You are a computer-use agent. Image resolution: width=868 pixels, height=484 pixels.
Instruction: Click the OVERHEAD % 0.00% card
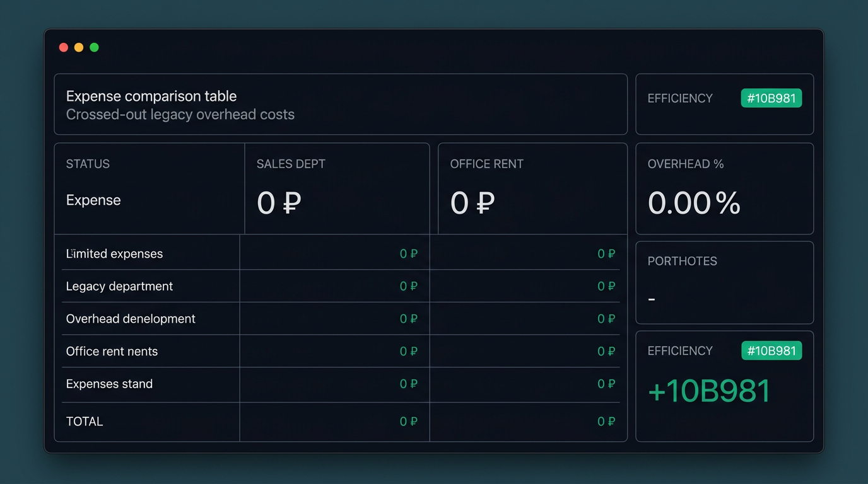pos(724,188)
